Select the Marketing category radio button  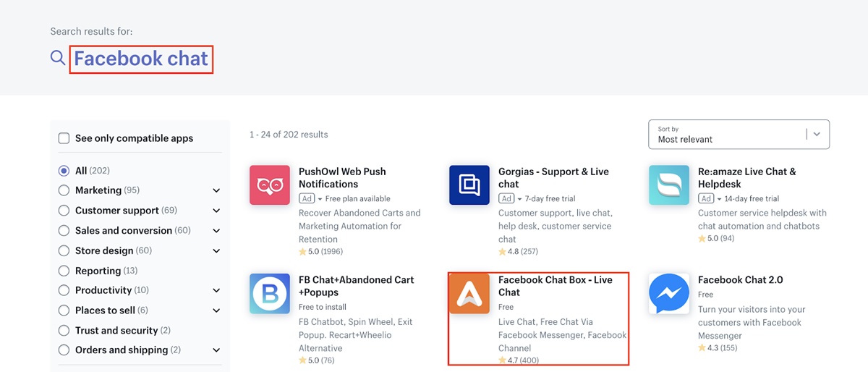[x=64, y=190]
